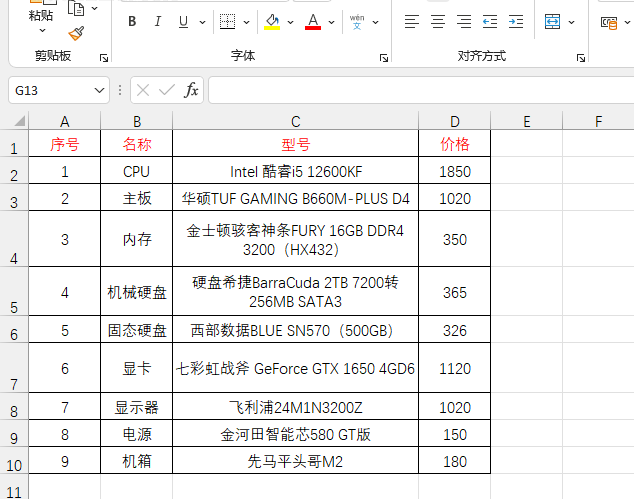634x499 pixels.
Task: Open font color dropdown arrow
Action: [x=331, y=22]
